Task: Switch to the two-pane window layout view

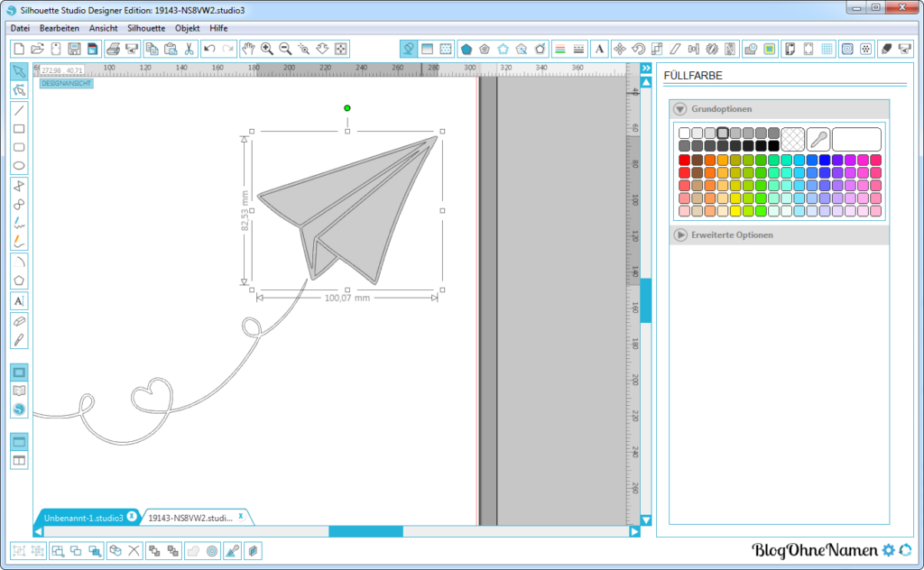Action: (x=19, y=460)
